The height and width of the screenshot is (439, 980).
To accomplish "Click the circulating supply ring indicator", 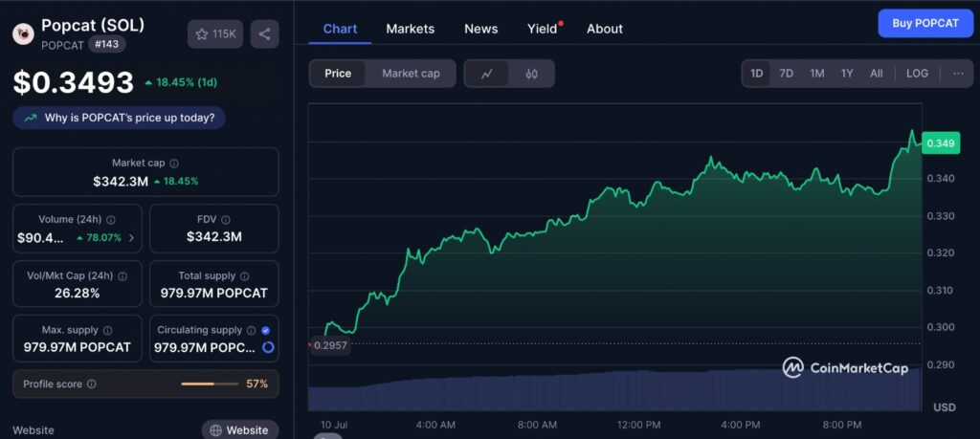I will pyautogui.click(x=268, y=347).
